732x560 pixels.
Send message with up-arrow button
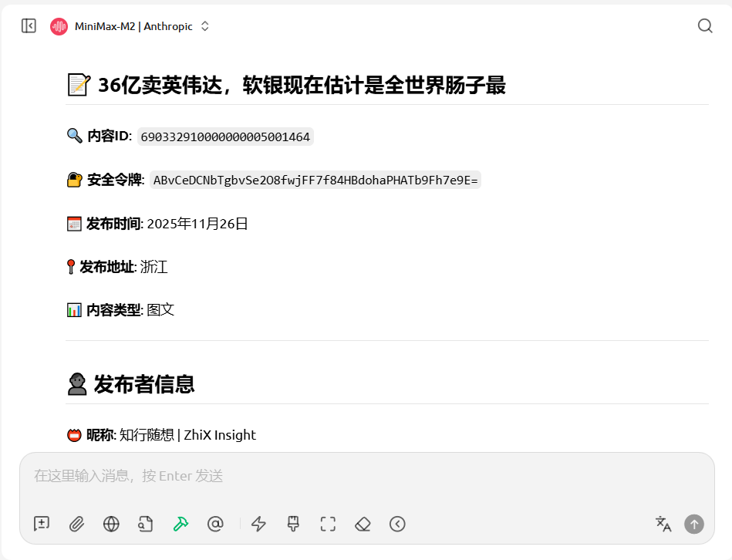click(694, 524)
